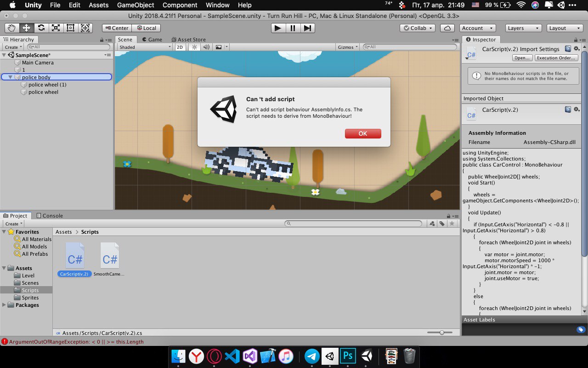Open Gizmos dropdown in Scene view
The height and width of the screenshot is (368, 588).
[348, 47]
